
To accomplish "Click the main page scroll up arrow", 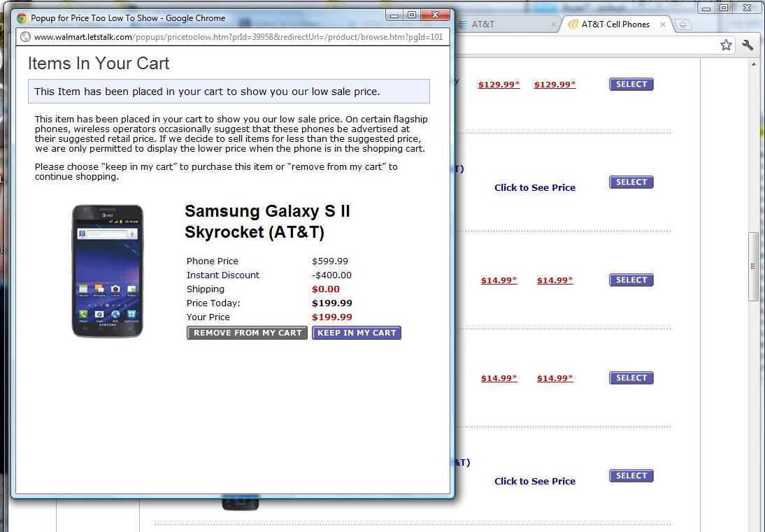I will pyautogui.click(x=754, y=65).
